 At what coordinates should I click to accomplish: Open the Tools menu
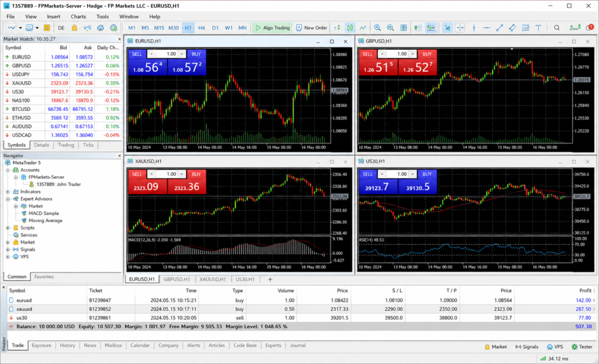tap(102, 16)
